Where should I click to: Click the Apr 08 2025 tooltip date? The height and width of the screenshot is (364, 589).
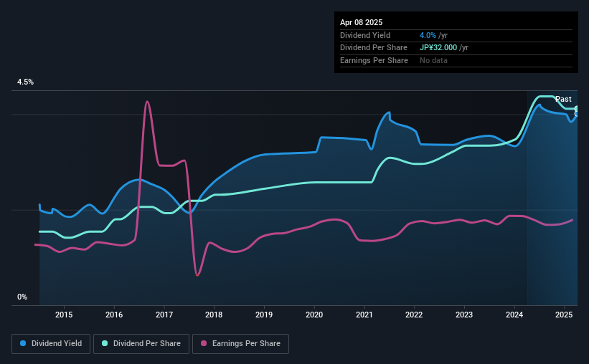(362, 22)
